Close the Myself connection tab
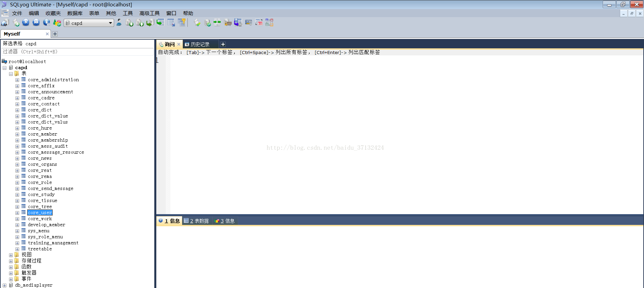 [x=47, y=34]
